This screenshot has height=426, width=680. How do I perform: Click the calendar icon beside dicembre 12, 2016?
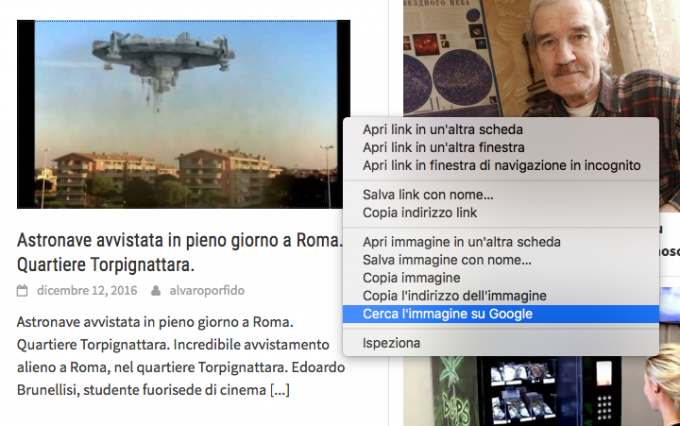[x=23, y=291]
